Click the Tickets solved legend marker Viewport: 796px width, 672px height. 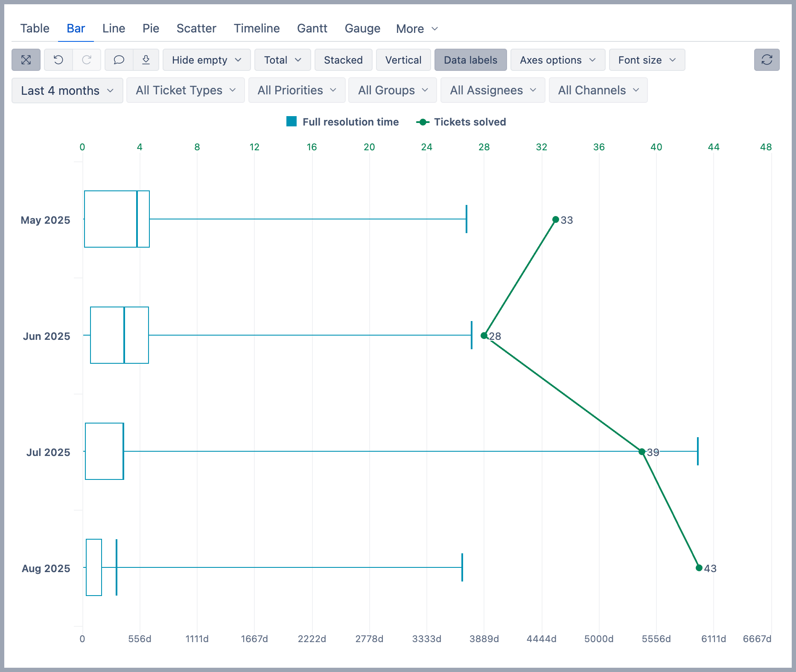point(423,122)
